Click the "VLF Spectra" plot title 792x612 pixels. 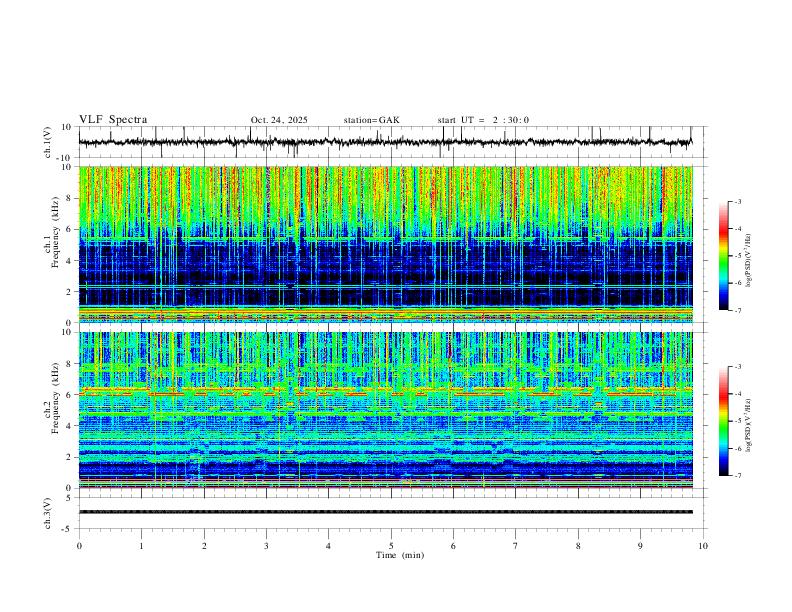pos(113,120)
